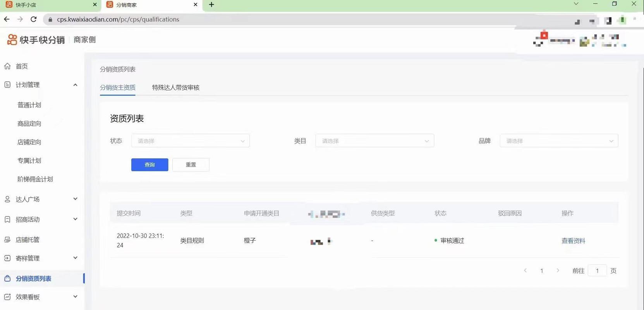
Task: Select page 1 in pagination
Action: click(x=541, y=271)
